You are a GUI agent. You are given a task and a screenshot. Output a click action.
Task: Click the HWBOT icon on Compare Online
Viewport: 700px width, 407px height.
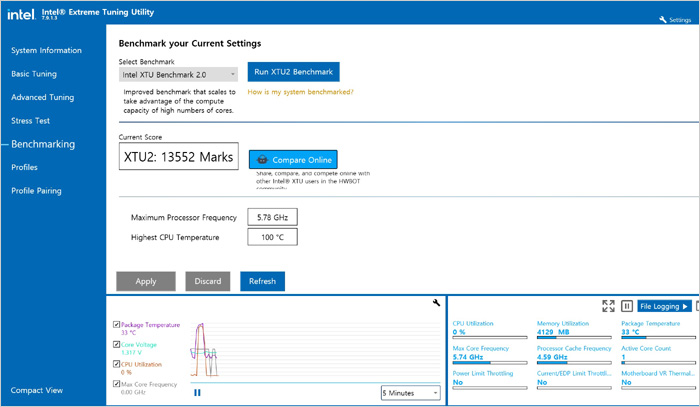(262, 160)
